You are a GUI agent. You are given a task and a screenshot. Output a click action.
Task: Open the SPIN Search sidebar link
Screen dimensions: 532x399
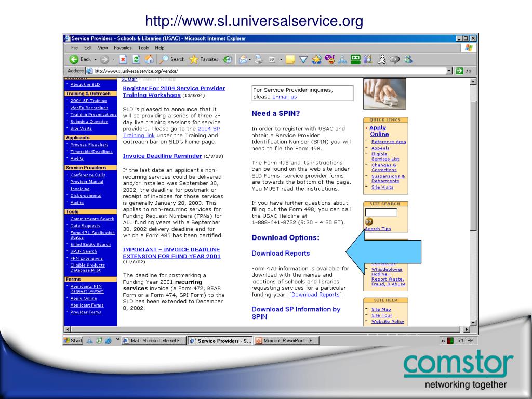tap(84, 251)
